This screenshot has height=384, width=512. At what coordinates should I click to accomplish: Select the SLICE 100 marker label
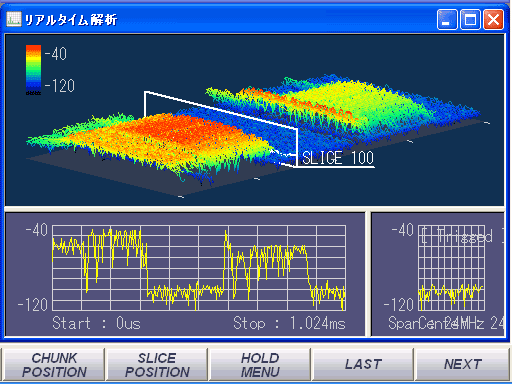pos(338,158)
